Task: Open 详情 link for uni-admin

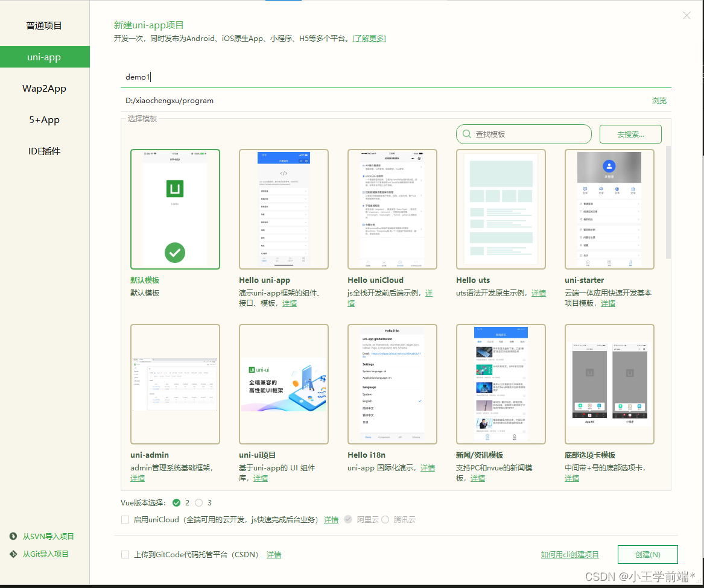Action: click(138, 478)
